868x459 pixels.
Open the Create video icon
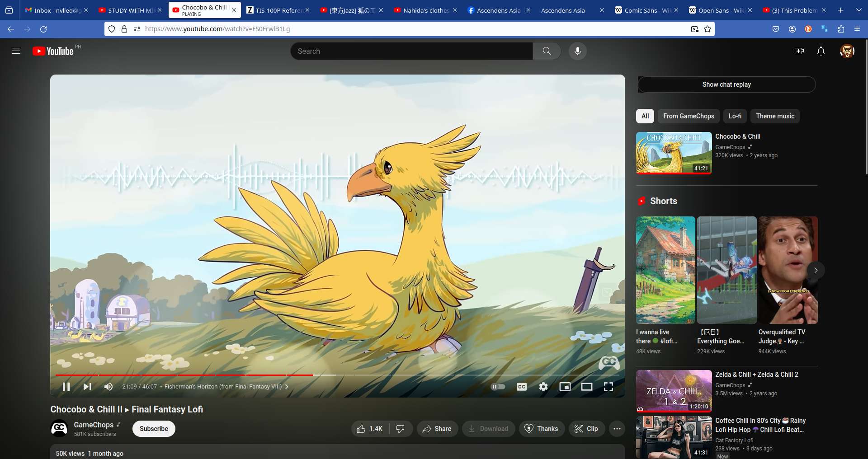click(x=799, y=51)
